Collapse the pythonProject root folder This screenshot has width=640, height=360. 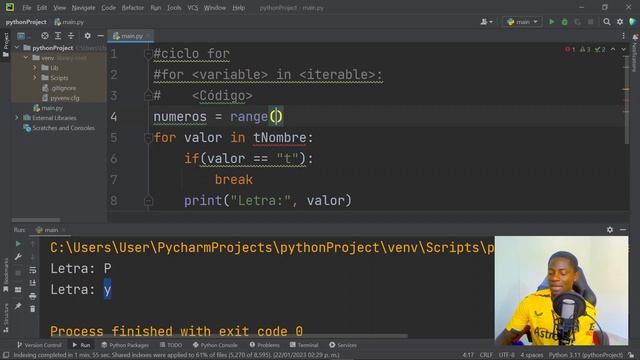pyautogui.click(x=17, y=48)
